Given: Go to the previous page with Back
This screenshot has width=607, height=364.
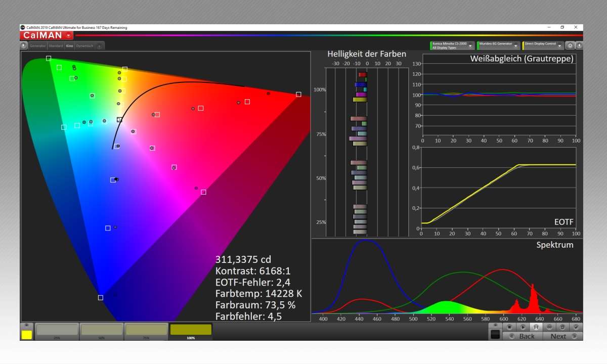Looking at the screenshot, I should click(523, 336).
